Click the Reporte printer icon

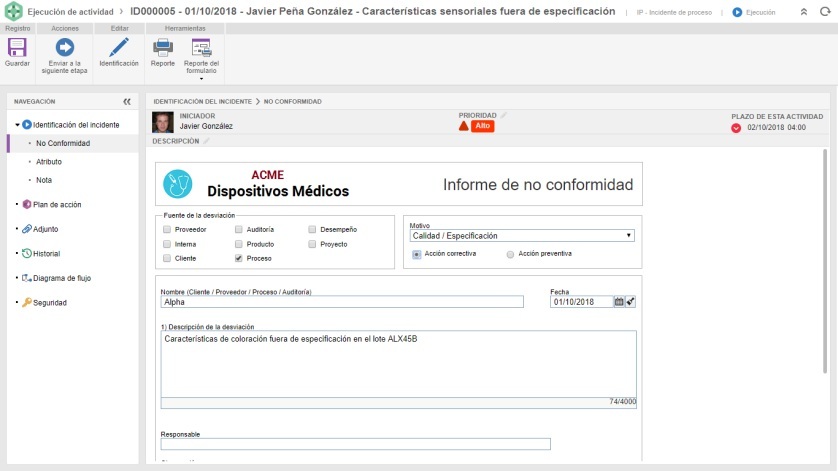click(x=162, y=47)
